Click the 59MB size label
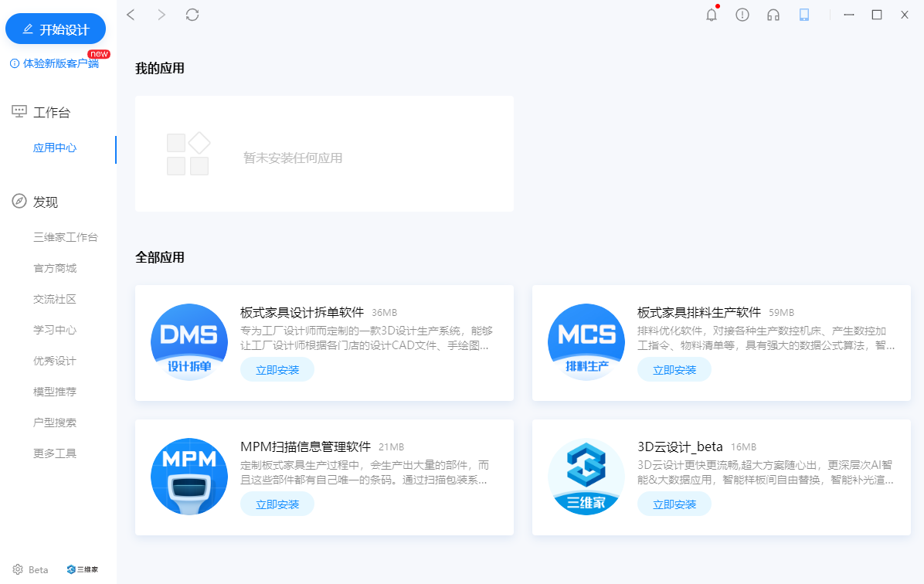The height and width of the screenshot is (584, 924). pyautogui.click(x=781, y=313)
